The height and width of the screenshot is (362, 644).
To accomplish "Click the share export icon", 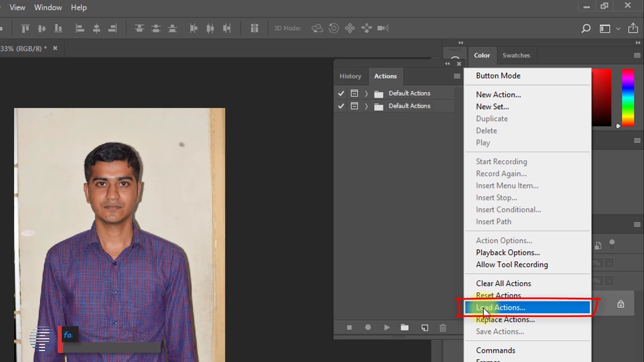I will (x=633, y=28).
